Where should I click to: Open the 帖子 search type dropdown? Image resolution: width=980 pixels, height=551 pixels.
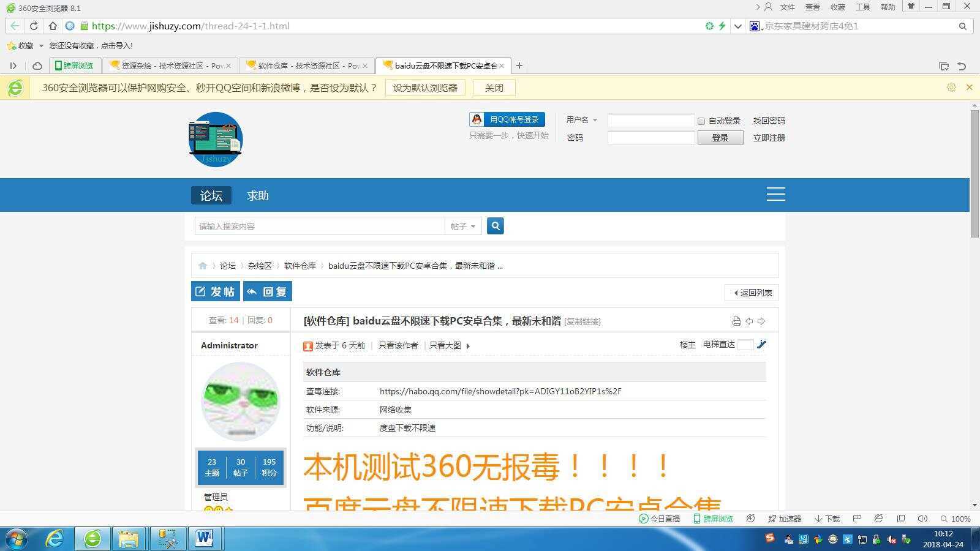(462, 226)
